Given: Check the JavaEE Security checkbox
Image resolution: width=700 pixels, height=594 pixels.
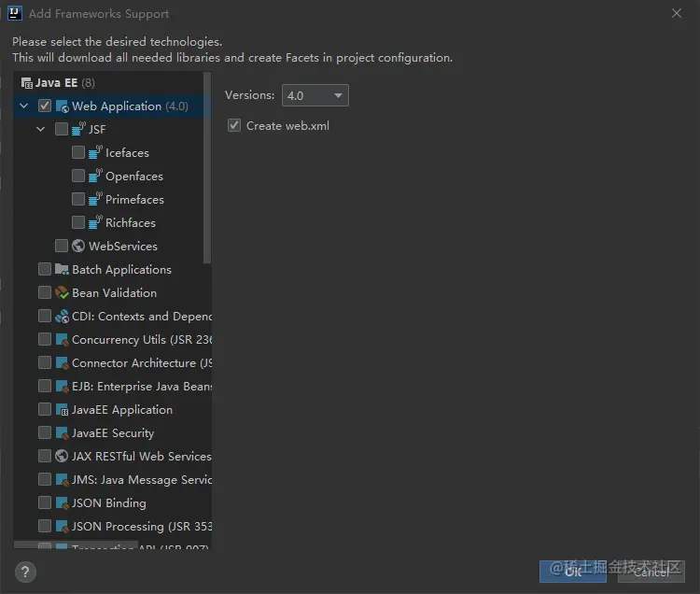Looking at the screenshot, I should [x=45, y=432].
